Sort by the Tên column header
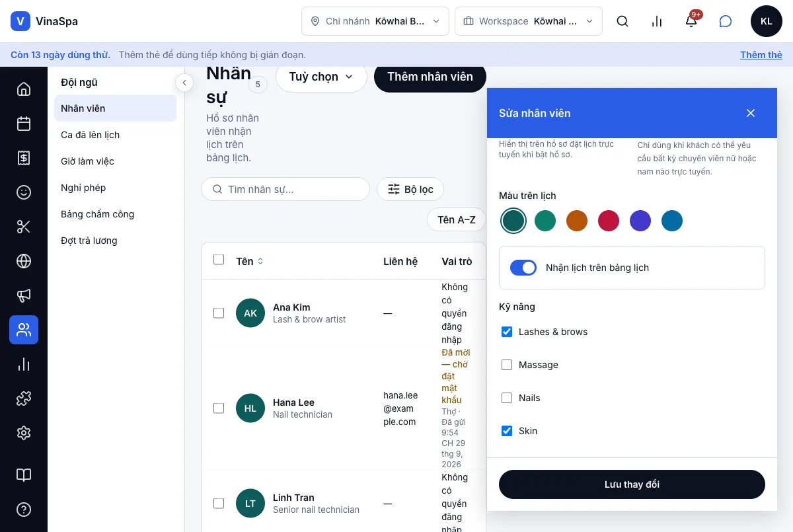This screenshot has width=793, height=532. tap(250, 261)
